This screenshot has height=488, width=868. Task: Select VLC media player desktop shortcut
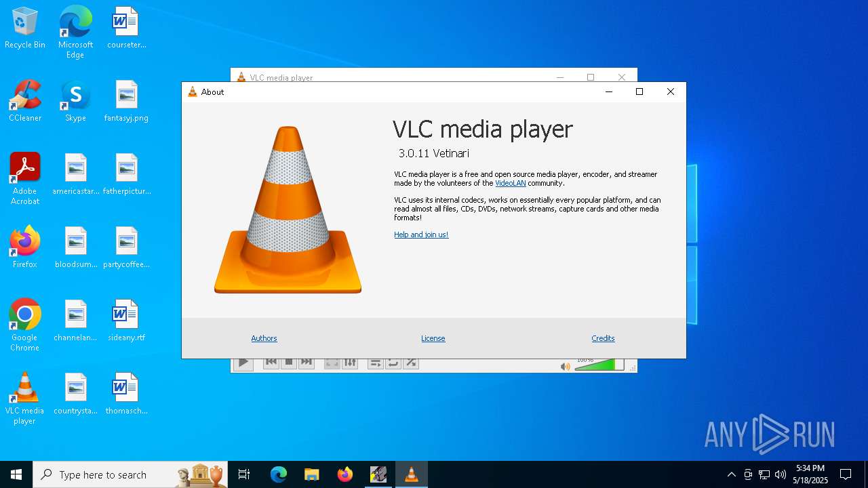25,399
